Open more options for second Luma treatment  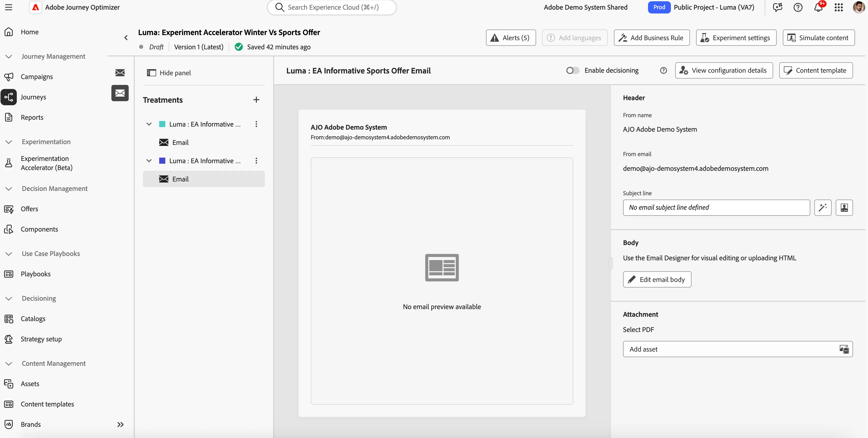tap(256, 161)
